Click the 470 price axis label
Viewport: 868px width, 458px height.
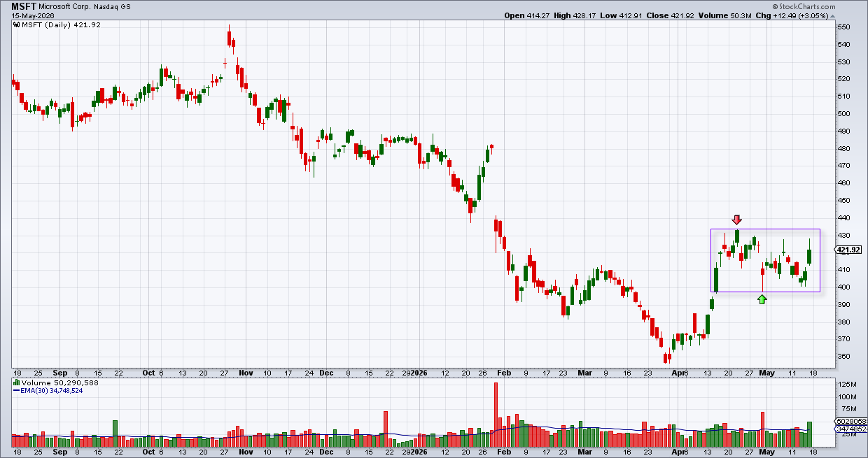843,166
